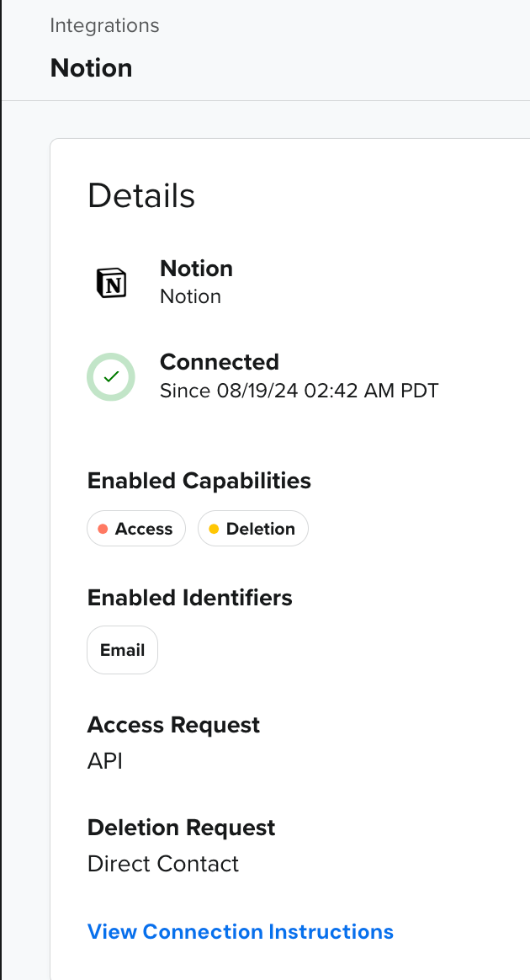
Task: Click the Email identifier chip
Action: (x=123, y=650)
